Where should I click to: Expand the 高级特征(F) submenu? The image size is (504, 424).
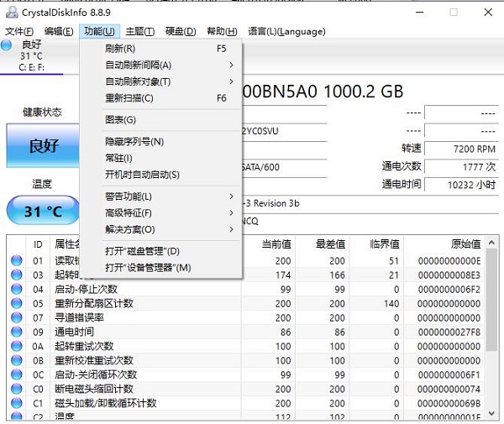(160, 213)
